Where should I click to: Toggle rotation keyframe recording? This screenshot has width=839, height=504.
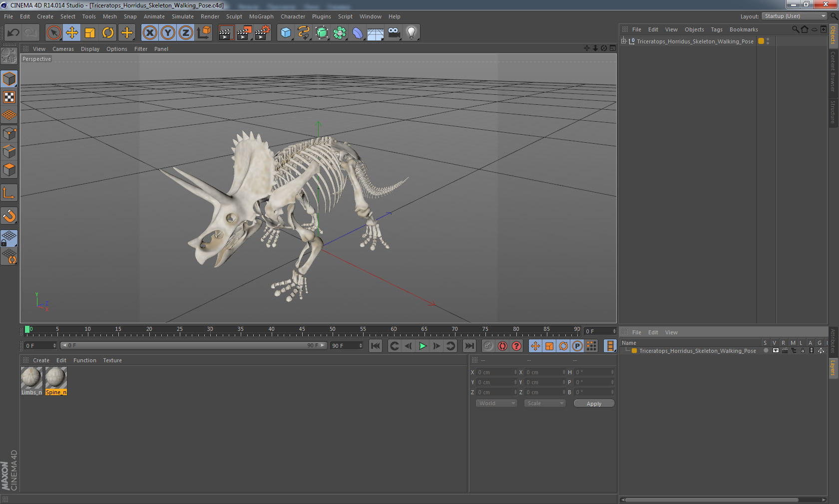pyautogui.click(x=563, y=346)
